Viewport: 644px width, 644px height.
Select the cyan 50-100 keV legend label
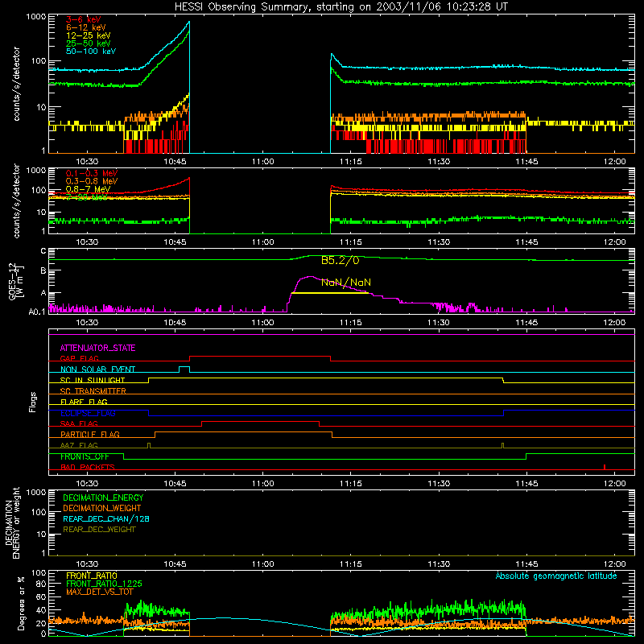[91, 52]
